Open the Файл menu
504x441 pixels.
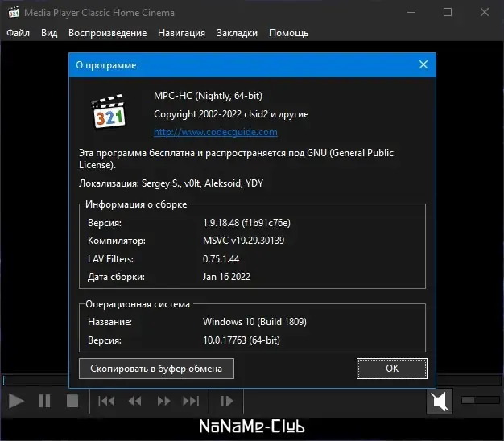tap(18, 33)
